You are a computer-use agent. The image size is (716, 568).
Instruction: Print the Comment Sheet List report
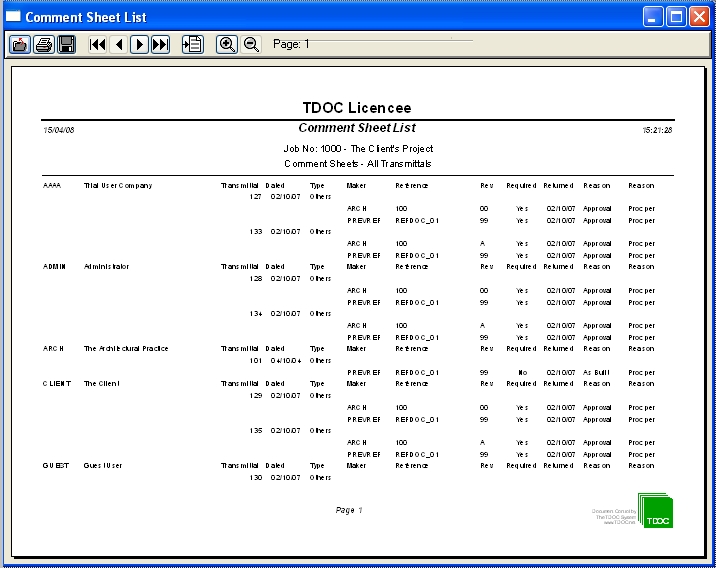(x=44, y=44)
